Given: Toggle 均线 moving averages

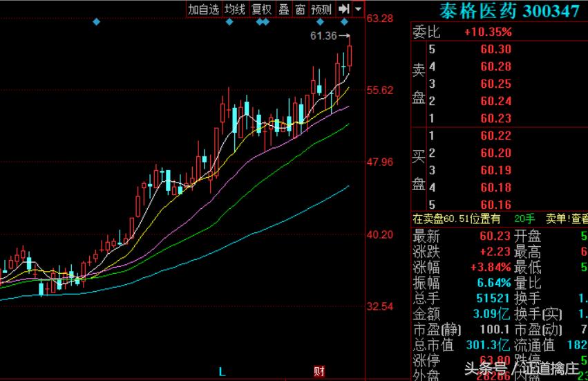Looking at the screenshot, I should 235,10.
